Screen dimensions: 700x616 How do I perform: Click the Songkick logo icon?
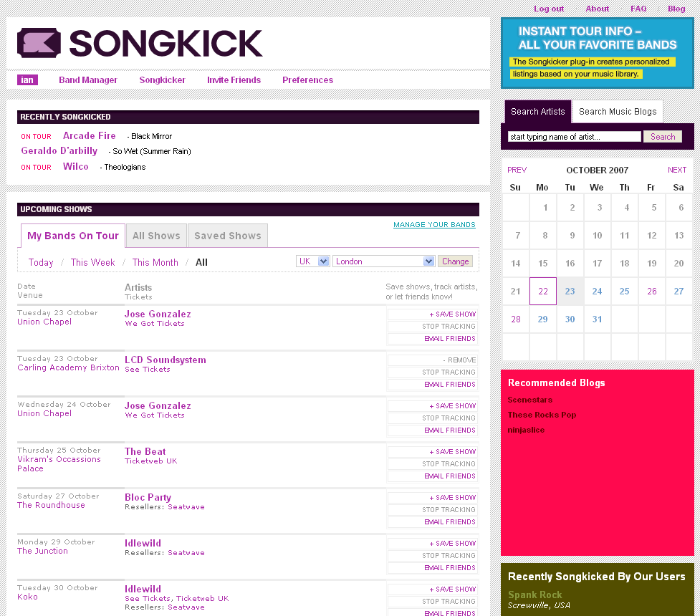coord(39,43)
